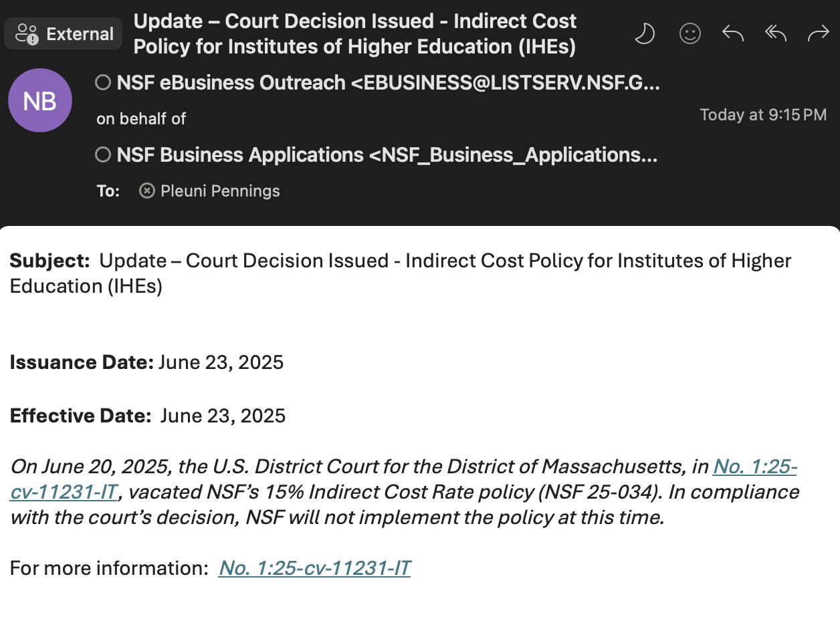The image size is (840, 623).
Task: Open the emoji reaction picker
Action: click(690, 33)
